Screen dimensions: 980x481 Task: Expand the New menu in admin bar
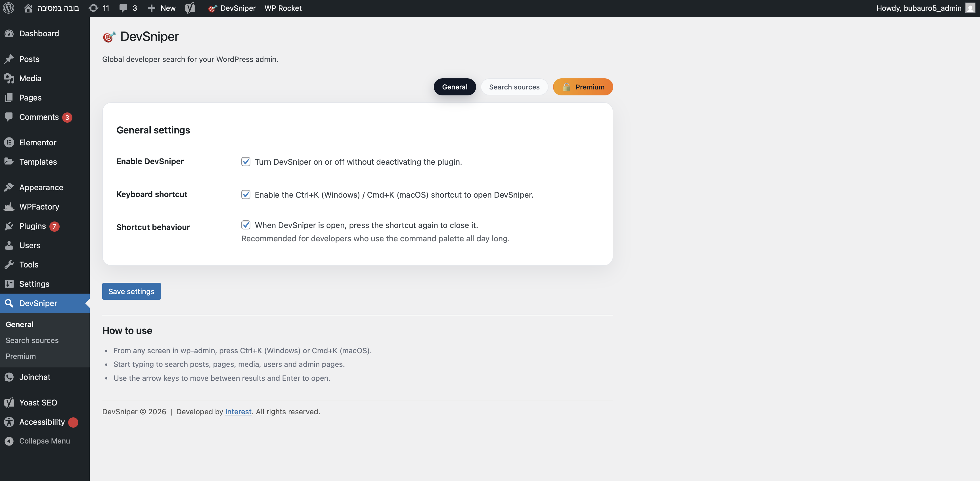(x=161, y=8)
